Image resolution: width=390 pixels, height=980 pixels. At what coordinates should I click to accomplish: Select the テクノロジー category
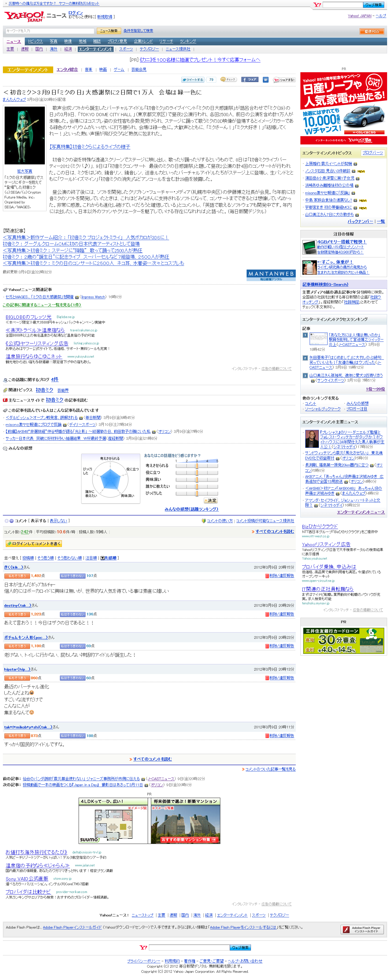point(149,49)
